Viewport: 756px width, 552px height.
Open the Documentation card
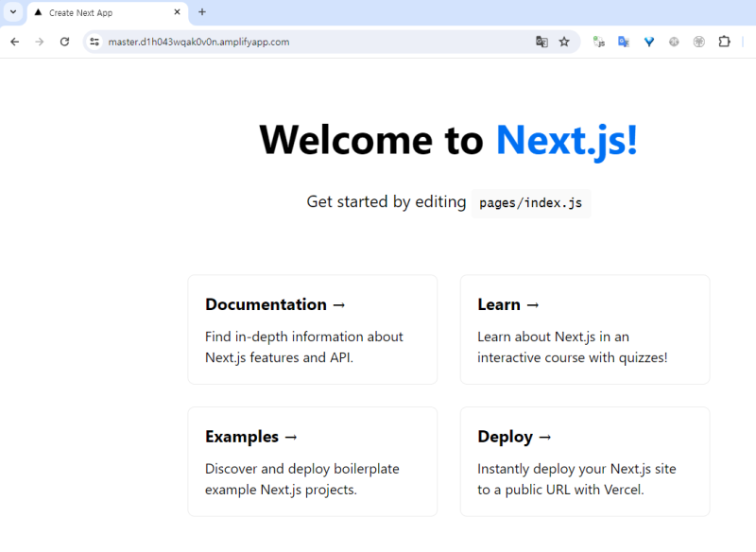(312, 330)
